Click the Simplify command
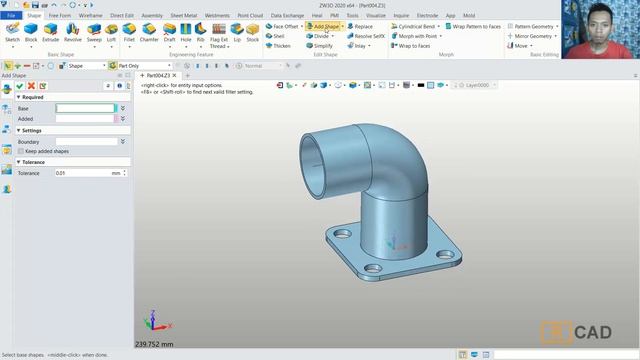640x360 pixels. [320, 46]
